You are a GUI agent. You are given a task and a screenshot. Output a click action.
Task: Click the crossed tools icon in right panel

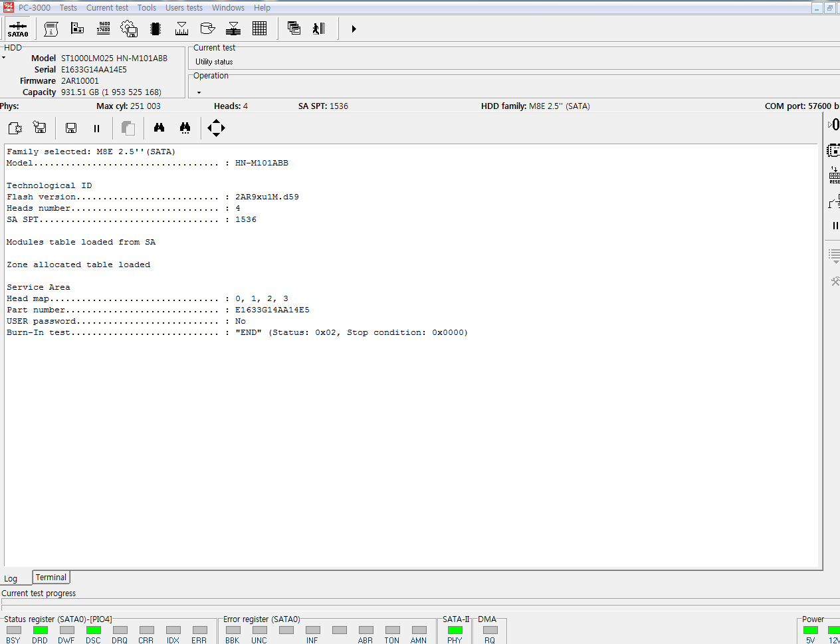point(835,282)
